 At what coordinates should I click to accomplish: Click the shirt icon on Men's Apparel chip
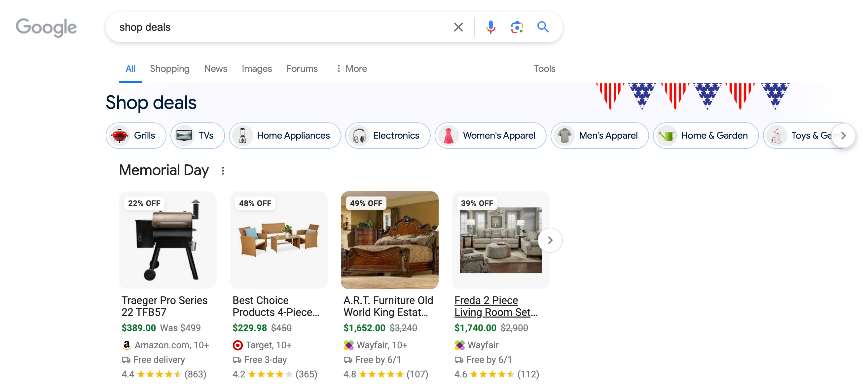pyautogui.click(x=566, y=136)
